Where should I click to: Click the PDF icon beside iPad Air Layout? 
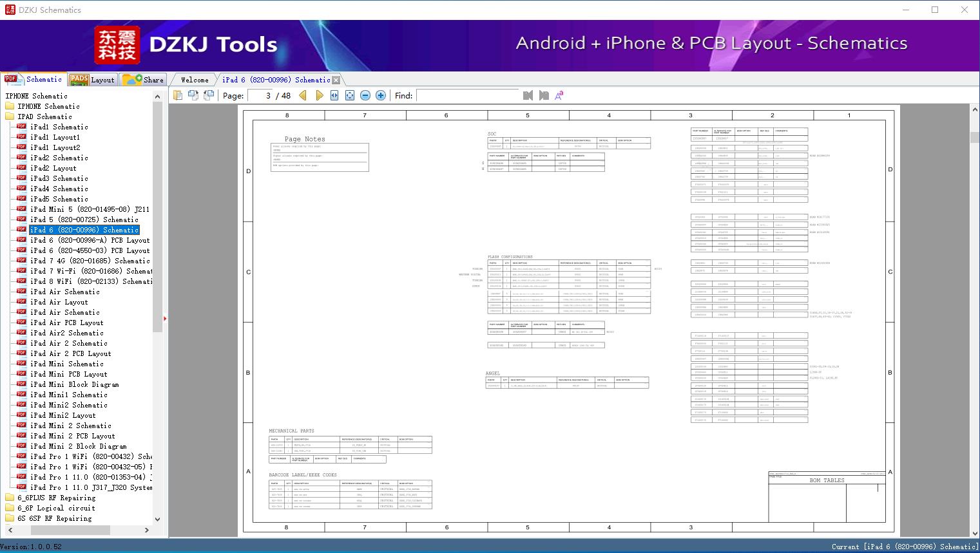(22, 302)
